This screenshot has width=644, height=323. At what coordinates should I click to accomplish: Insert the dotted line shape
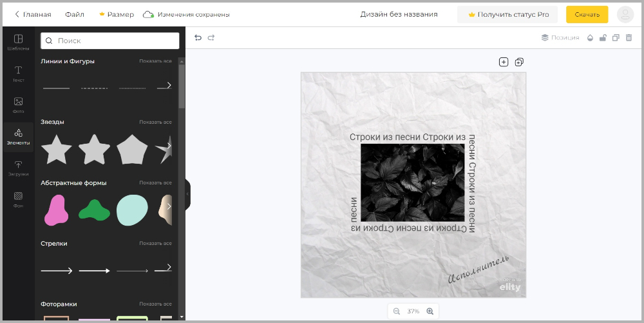[x=132, y=88]
